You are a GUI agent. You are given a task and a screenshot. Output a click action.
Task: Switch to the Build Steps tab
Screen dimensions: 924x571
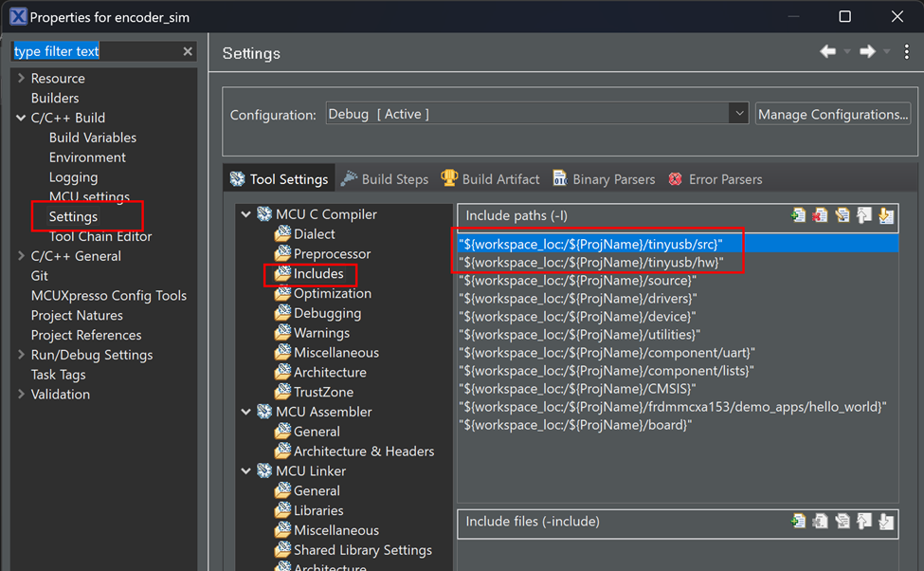(385, 178)
